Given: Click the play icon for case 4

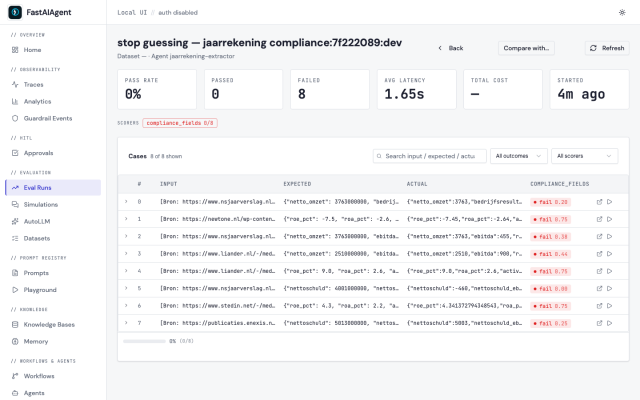Looking at the screenshot, I should click(609, 271).
